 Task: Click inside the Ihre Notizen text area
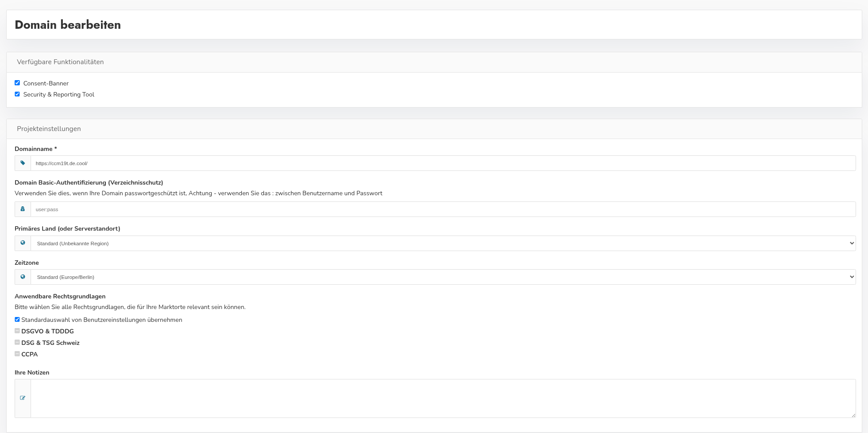tap(443, 398)
